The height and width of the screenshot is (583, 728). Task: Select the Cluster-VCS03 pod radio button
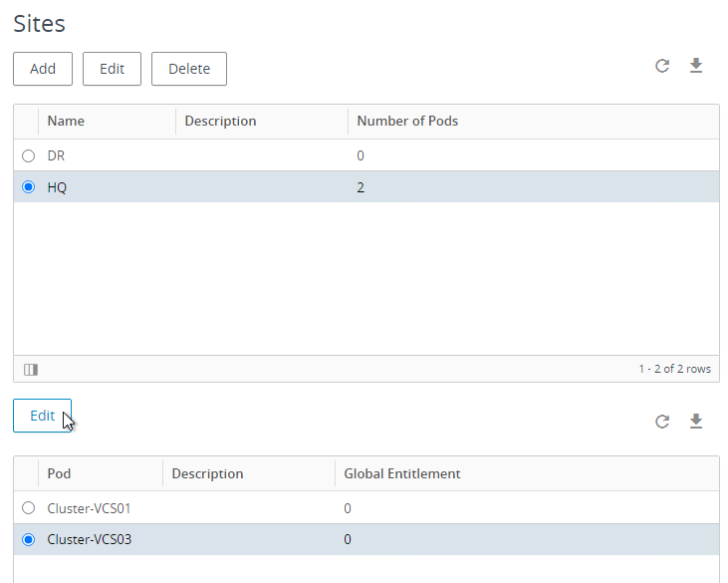tap(28, 539)
